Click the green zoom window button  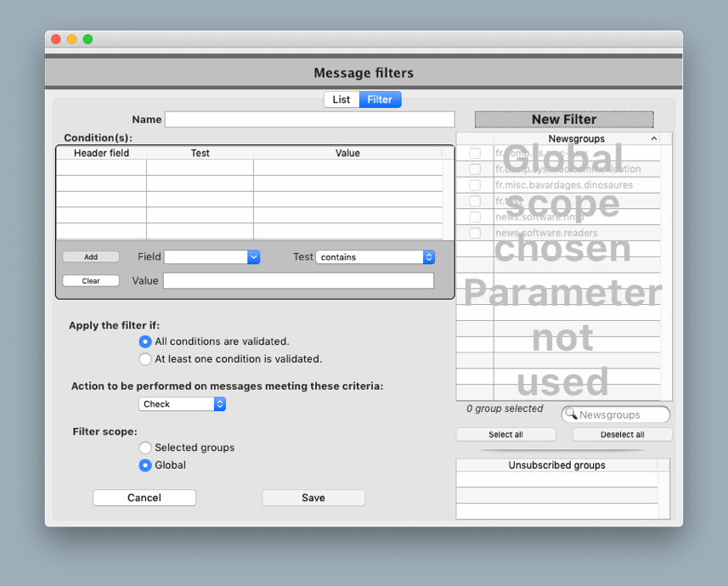pyautogui.click(x=87, y=39)
